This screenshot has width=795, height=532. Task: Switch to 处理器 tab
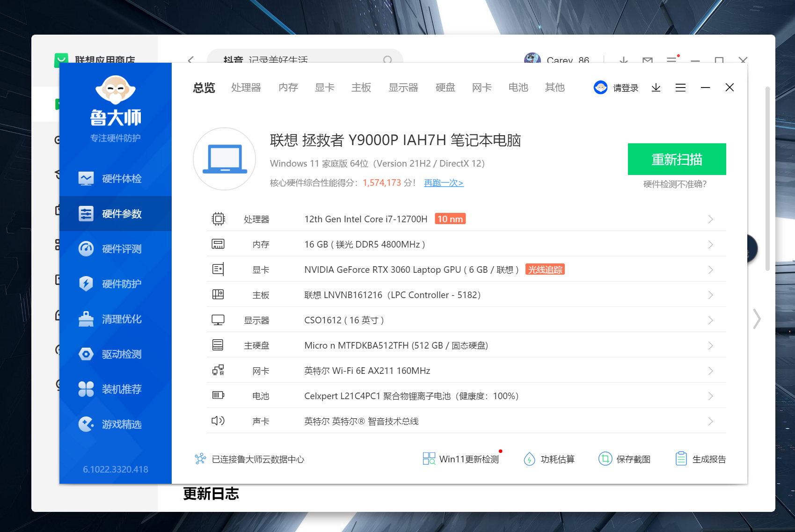(x=246, y=87)
